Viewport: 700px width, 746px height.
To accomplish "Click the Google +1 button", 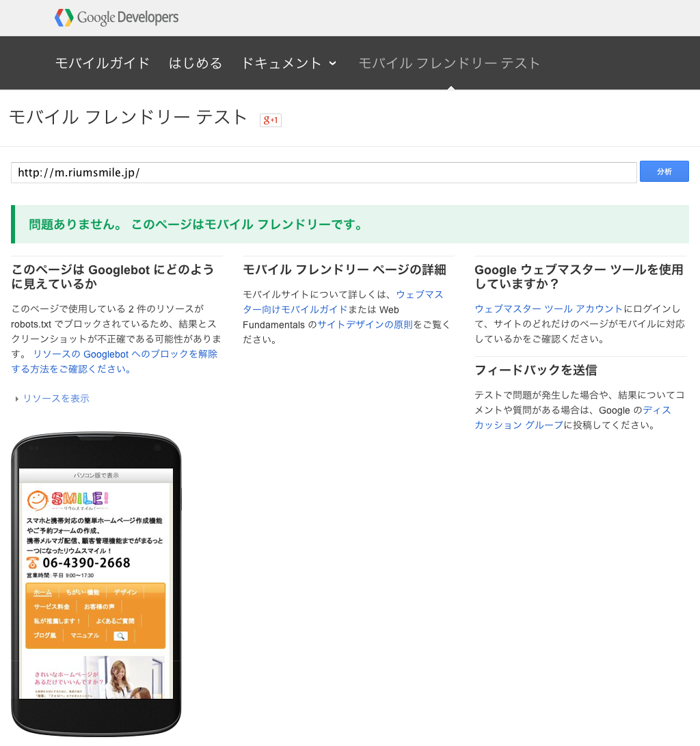I will [x=271, y=120].
